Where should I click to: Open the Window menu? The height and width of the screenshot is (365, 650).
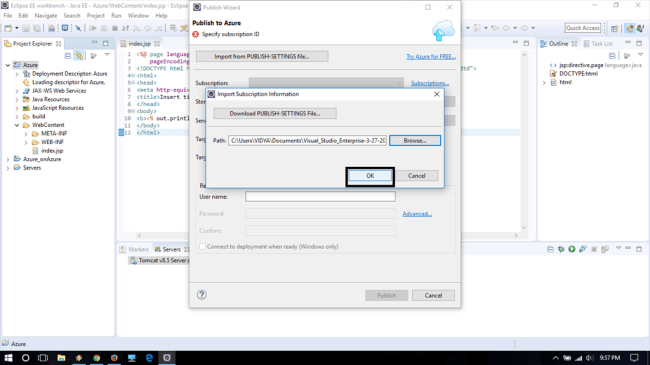(x=138, y=15)
